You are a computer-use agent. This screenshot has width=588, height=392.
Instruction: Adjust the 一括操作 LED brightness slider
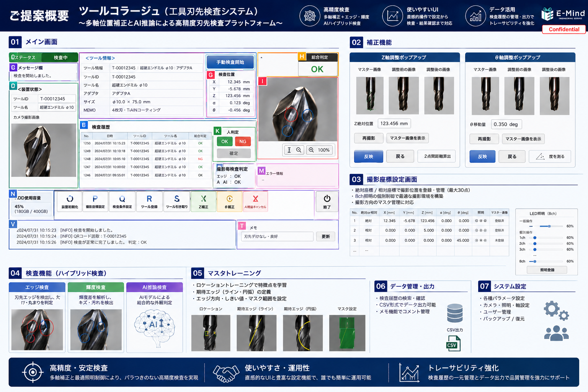tap(545, 226)
